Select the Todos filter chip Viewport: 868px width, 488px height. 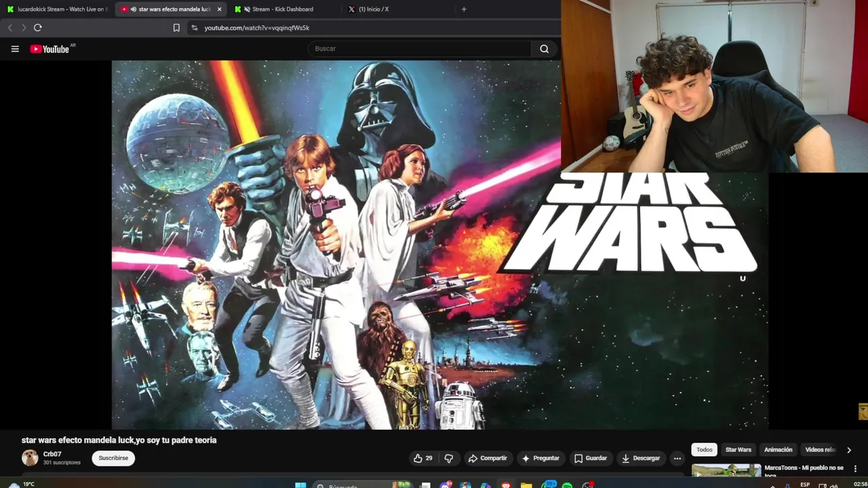coord(705,449)
